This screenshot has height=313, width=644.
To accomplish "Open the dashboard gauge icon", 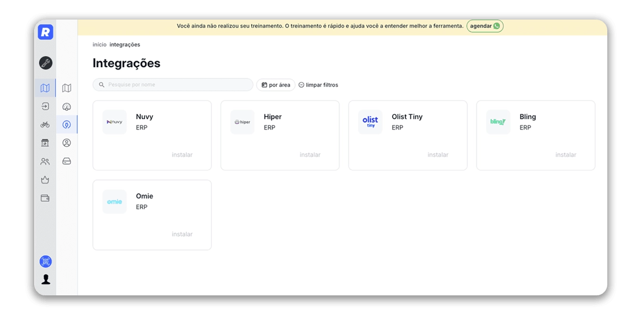I will point(67,107).
